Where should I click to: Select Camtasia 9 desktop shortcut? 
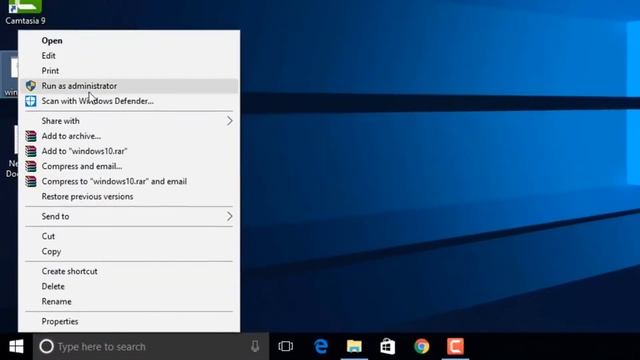point(25,12)
